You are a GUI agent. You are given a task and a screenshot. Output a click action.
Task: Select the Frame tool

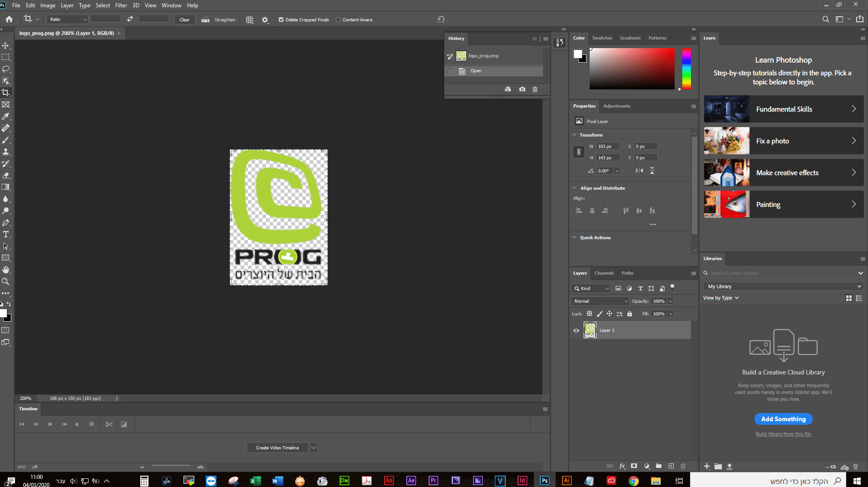tap(6, 105)
